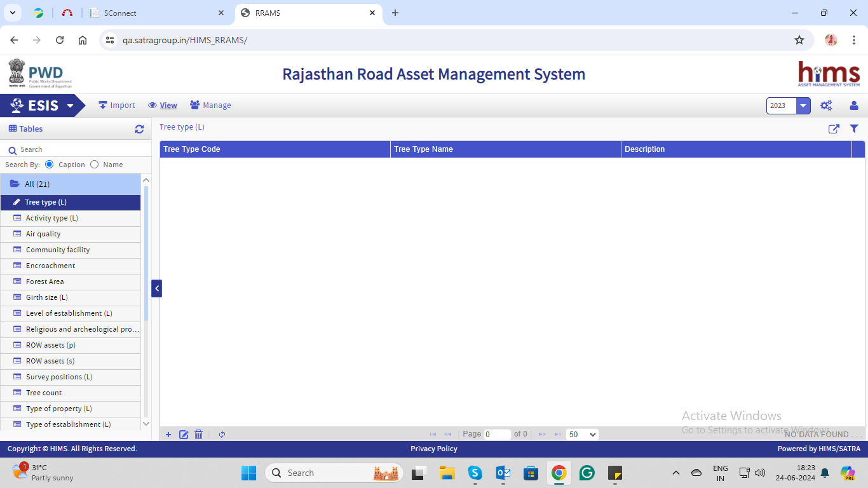Open Microsoft Store from taskbar
The height and width of the screenshot is (488, 868).
point(531,473)
